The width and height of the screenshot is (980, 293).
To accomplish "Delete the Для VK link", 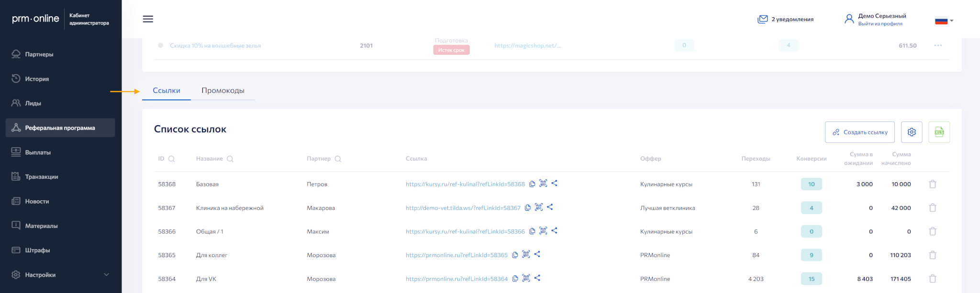I will point(933,279).
